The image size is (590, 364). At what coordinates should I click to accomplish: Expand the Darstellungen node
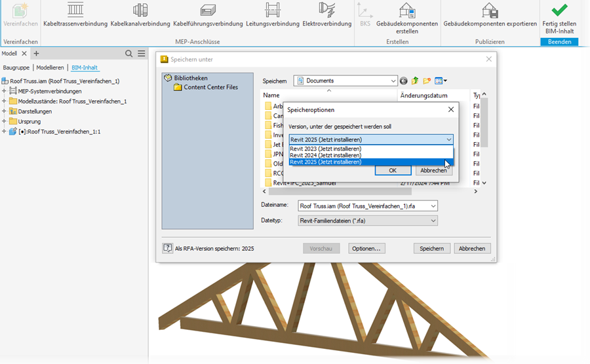click(4, 111)
